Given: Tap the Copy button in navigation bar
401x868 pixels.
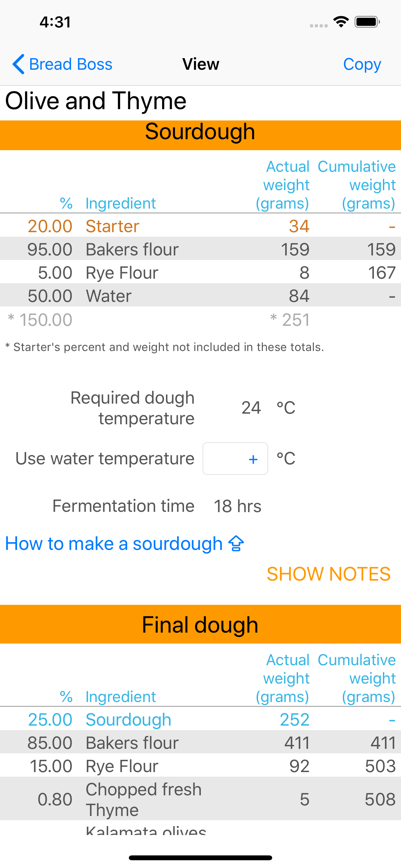Looking at the screenshot, I should 362,64.
